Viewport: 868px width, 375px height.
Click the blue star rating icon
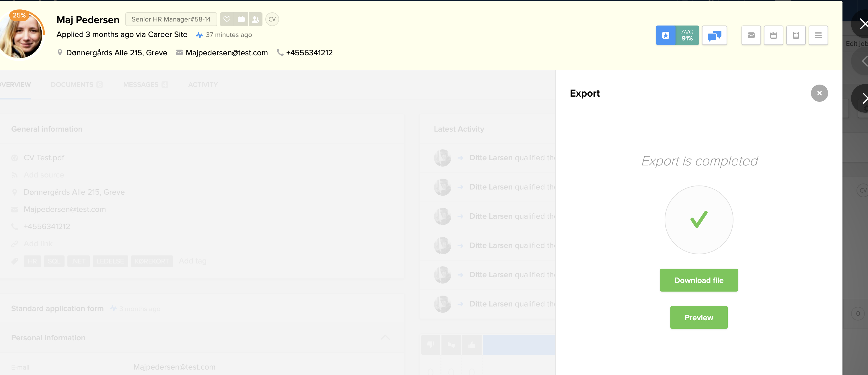point(665,35)
